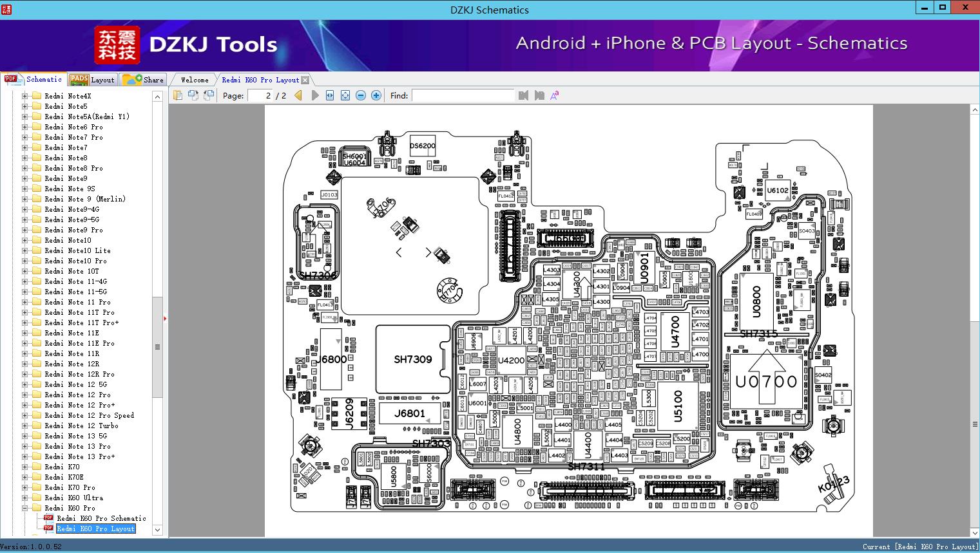Image resolution: width=980 pixels, height=553 pixels.
Task: Select the Redmi Note 12 5G row
Action: click(75, 384)
